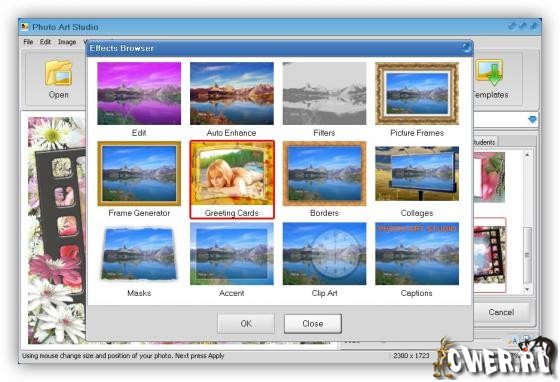Image resolution: width=560 pixels, height=382 pixels.
Task: Confirm with the OK button
Action: [246, 323]
